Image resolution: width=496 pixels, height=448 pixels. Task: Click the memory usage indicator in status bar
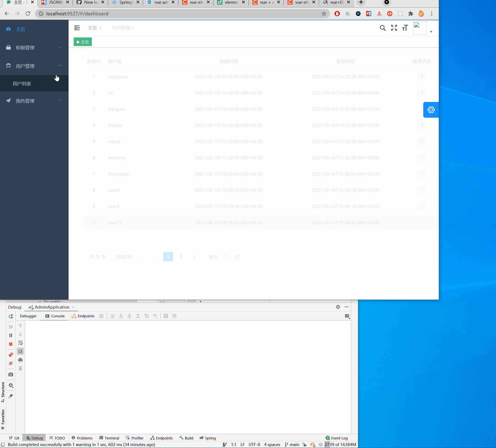click(340, 444)
